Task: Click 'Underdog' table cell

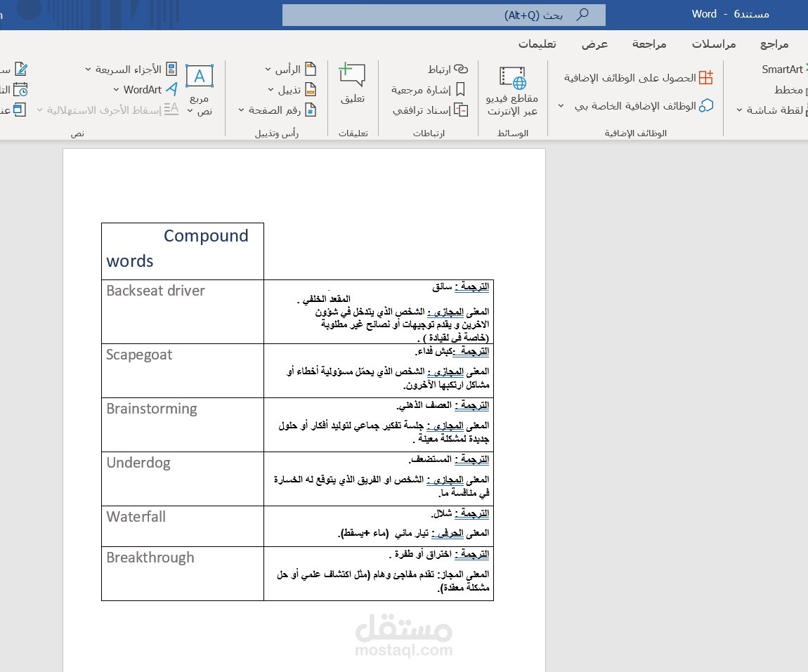Action: pos(183,479)
